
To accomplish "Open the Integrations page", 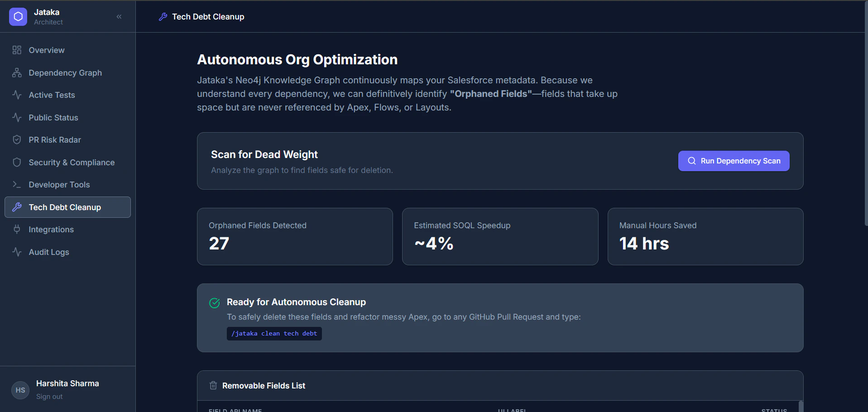I will 68,229.
